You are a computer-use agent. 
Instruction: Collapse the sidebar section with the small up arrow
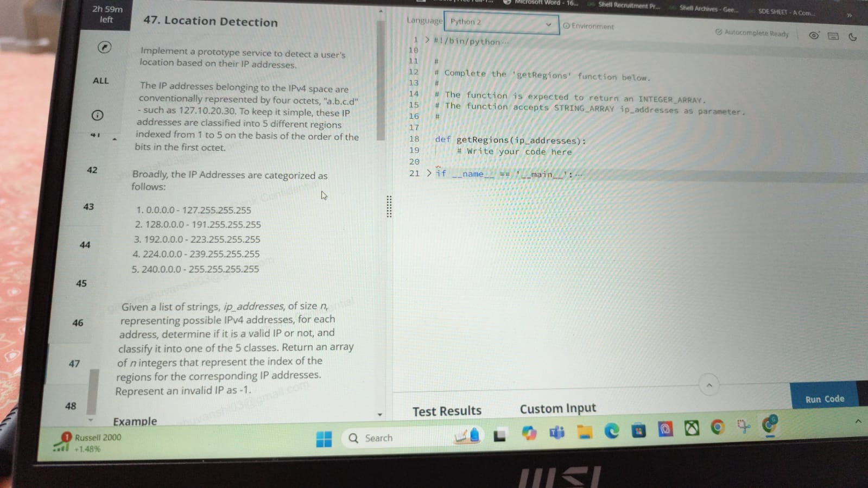(x=115, y=140)
